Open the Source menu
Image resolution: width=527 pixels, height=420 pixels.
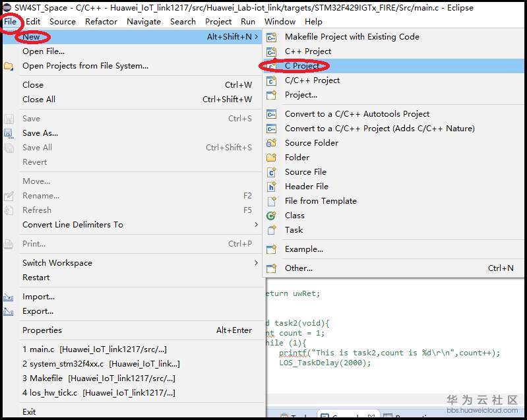point(63,22)
